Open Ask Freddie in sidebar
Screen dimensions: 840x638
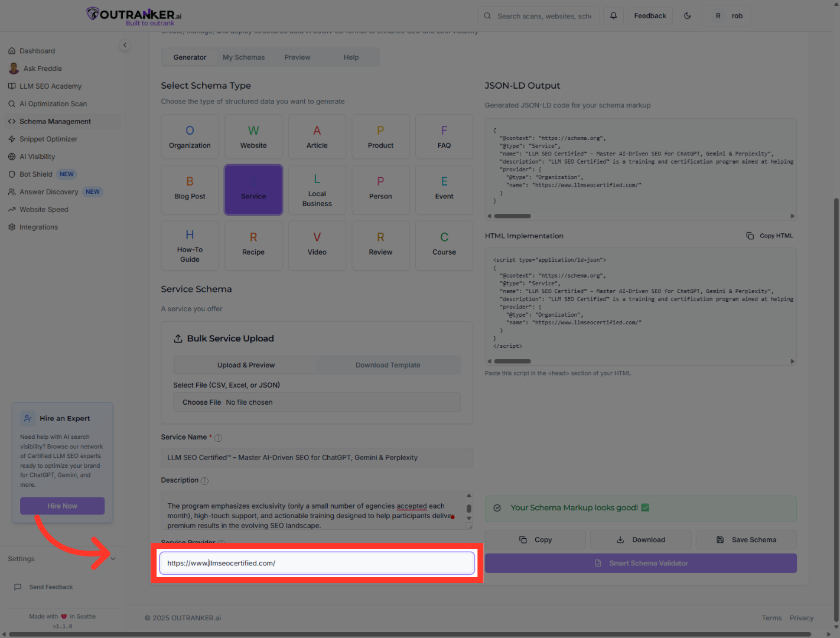(x=42, y=69)
